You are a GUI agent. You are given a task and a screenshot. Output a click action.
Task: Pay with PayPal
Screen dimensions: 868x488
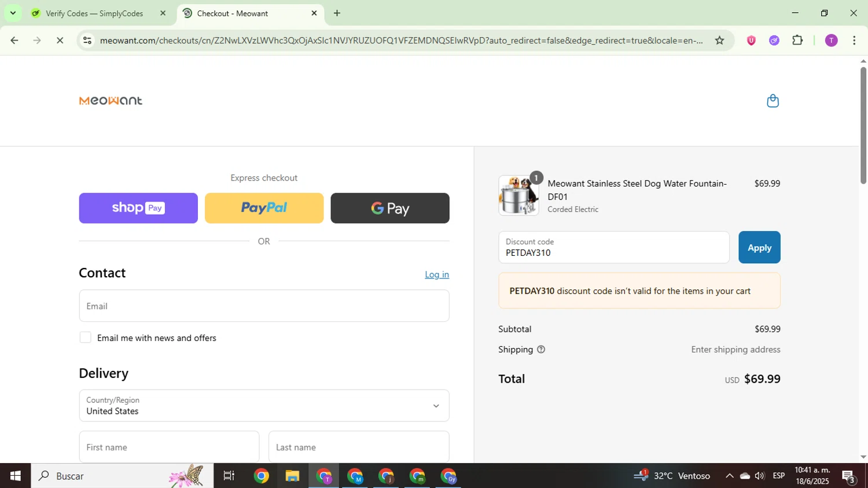tap(264, 208)
